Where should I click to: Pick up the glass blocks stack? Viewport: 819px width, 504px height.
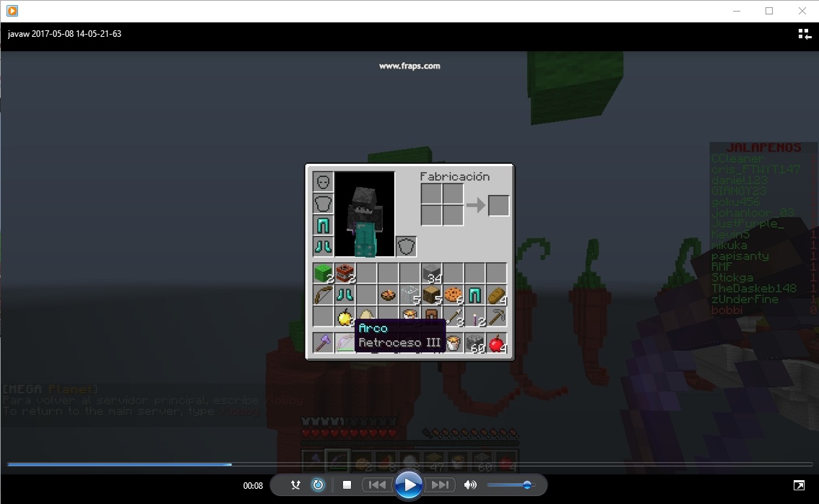pyautogui.click(x=410, y=295)
